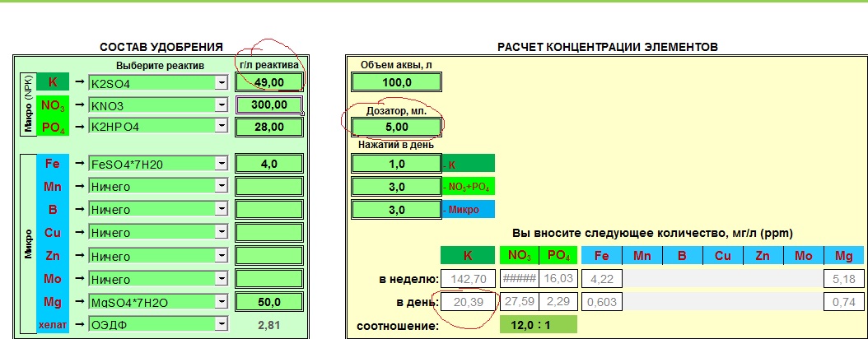The width and height of the screenshot is (868, 339).
Task: Expand the NO3 reagent dropdown showing KNO3
Action: tap(221, 105)
